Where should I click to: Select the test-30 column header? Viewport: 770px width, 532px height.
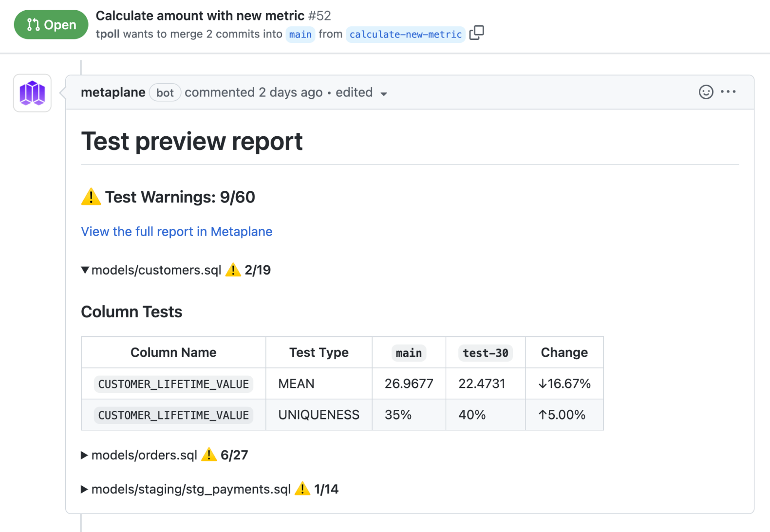click(x=485, y=353)
